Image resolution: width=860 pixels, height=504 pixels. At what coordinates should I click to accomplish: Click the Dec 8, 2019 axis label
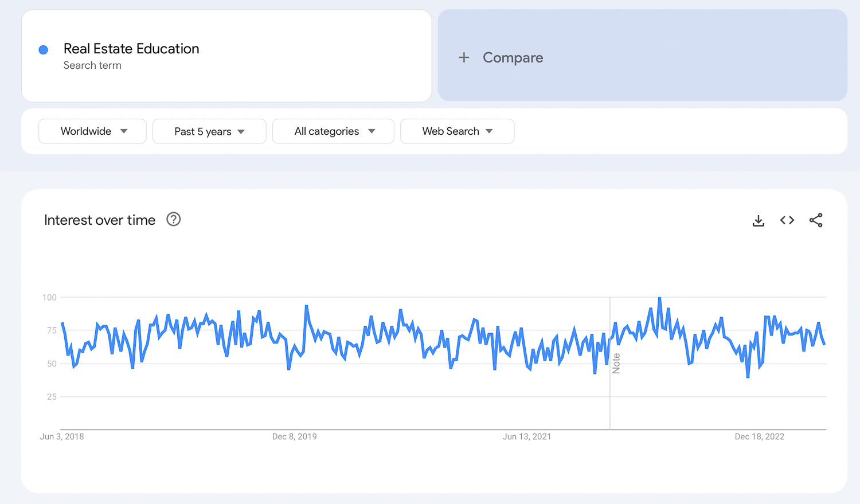[x=294, y=437]
